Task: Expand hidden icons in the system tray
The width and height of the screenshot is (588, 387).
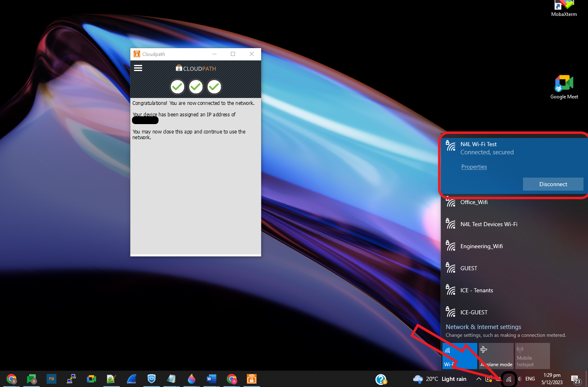Action: pos(478,379)
